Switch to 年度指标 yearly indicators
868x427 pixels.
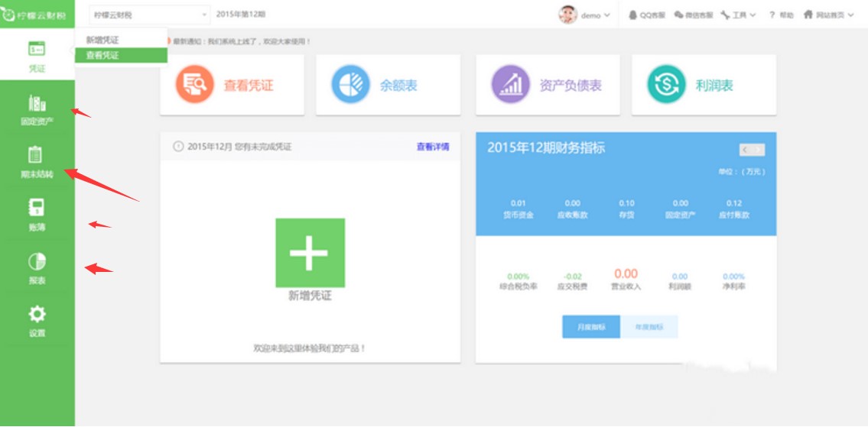[x=649, y=327]
